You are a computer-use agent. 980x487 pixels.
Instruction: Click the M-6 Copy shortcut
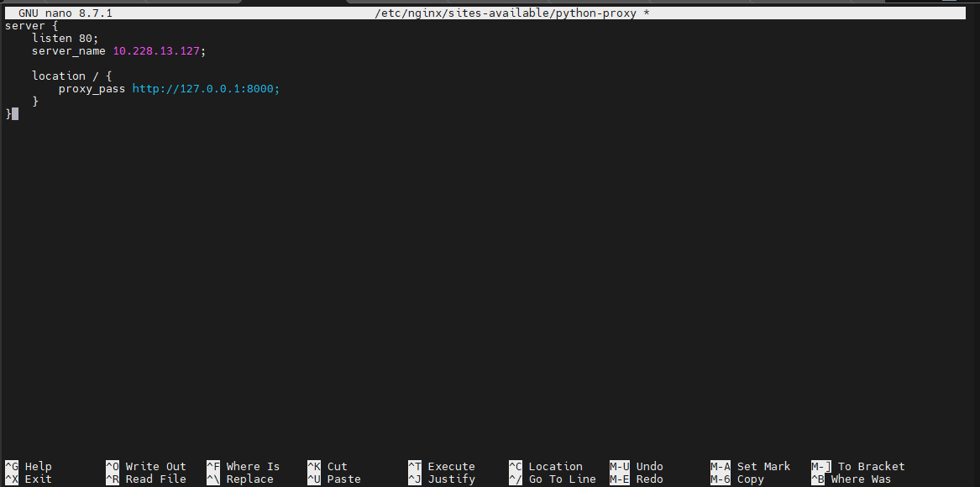point(737,479)
